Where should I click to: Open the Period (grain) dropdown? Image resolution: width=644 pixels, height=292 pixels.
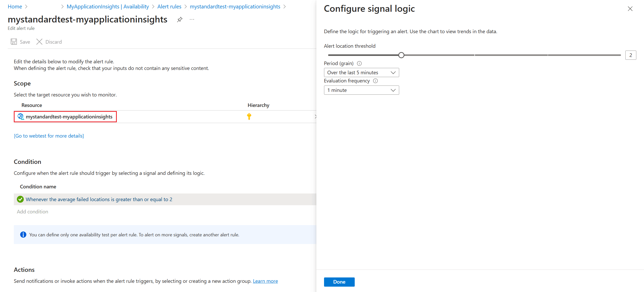pos(361,72)
